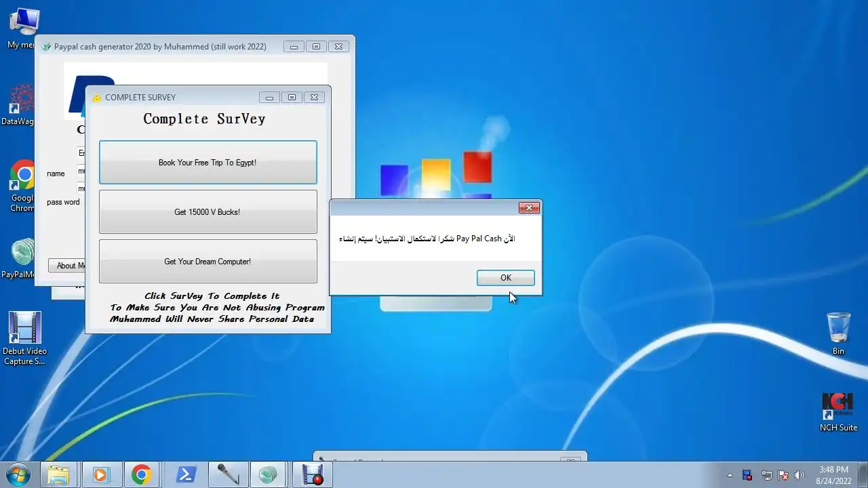
Task: Close the Paypal cash generator window
Action: pyautogui.click(x=338, y=47)
